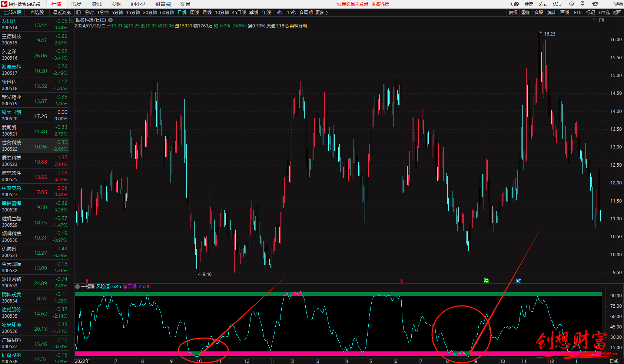Click the 游客 user label
The width and height of the screenshot is (624, 364).
click(x=619, y=4)
